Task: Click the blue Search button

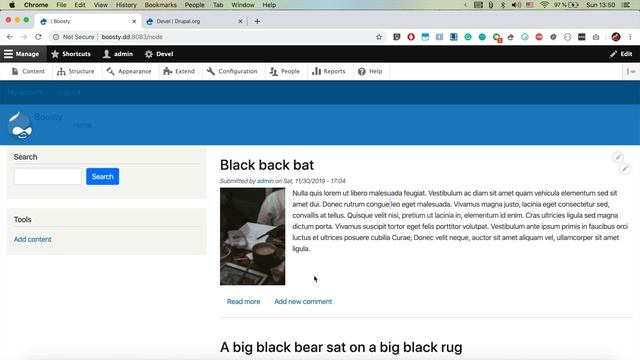Action: [102, 176]
